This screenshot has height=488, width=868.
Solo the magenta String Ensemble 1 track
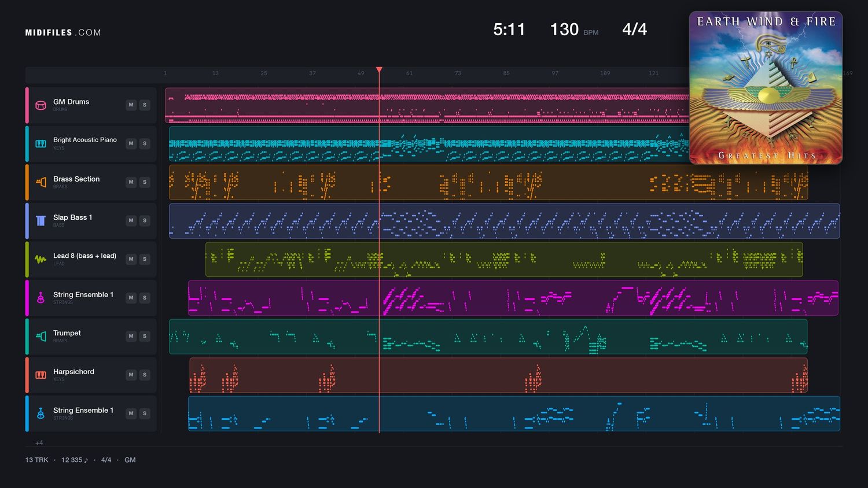pyautogui.click(x=145, y=298)
